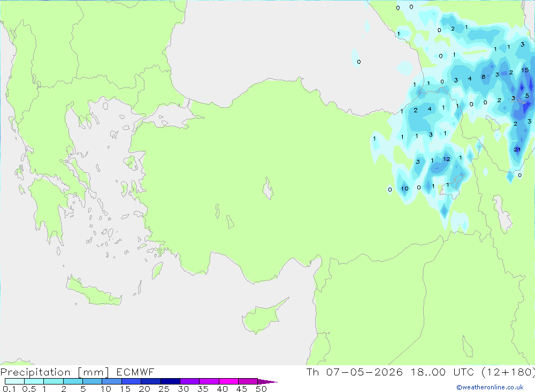Viewport: 535px width, 392px height.
Task: Select the legend swatch between 25 and 30
Action: (170, 381)
